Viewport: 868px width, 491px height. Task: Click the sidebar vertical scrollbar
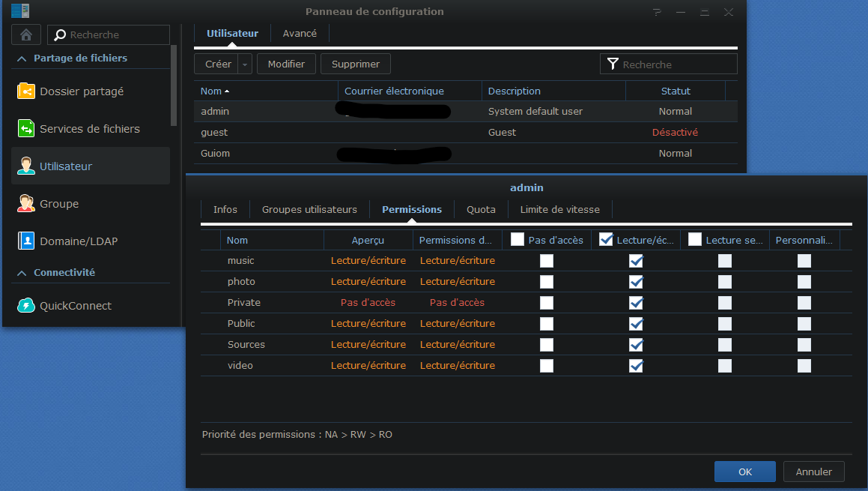coord(174,86)
